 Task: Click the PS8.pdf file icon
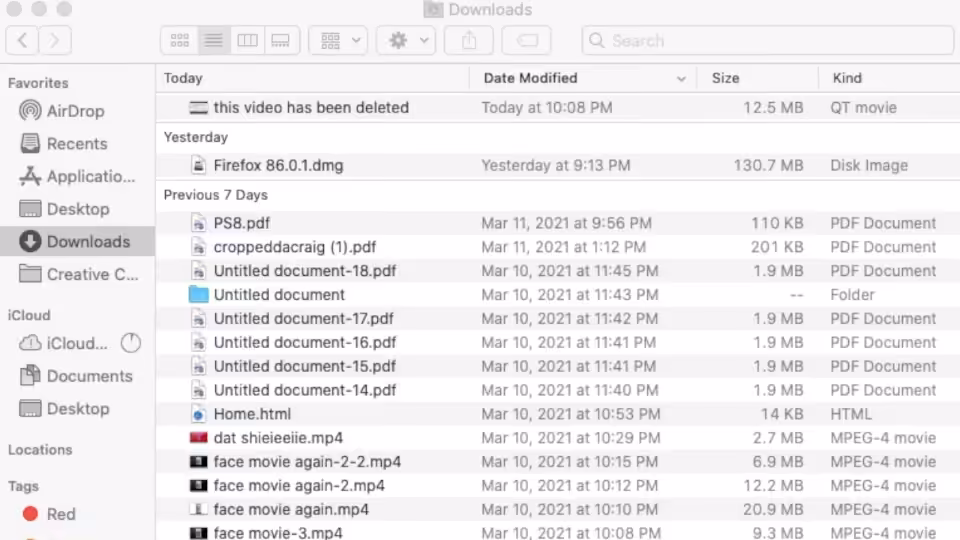pyautogui.click(x=198, y=223)
